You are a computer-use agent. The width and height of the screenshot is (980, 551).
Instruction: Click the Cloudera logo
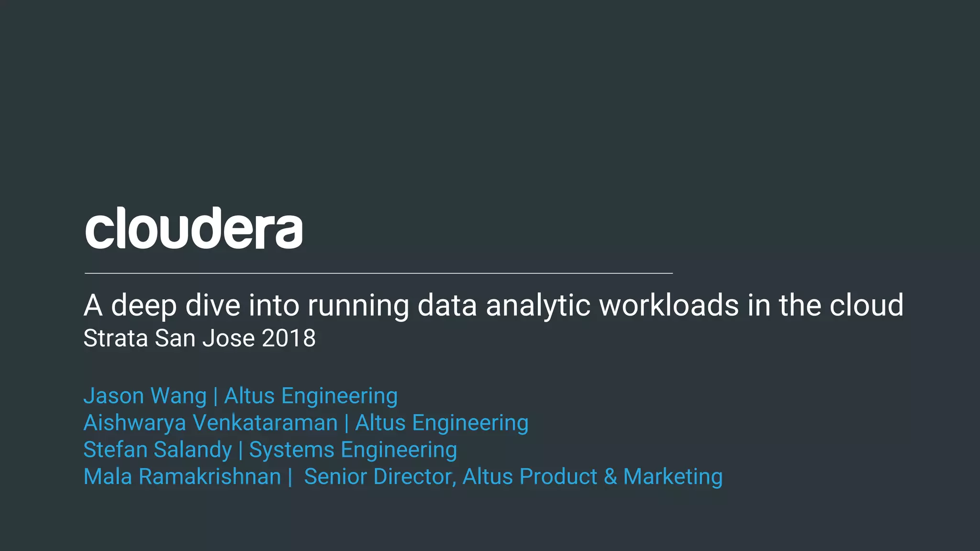point(194,228)
